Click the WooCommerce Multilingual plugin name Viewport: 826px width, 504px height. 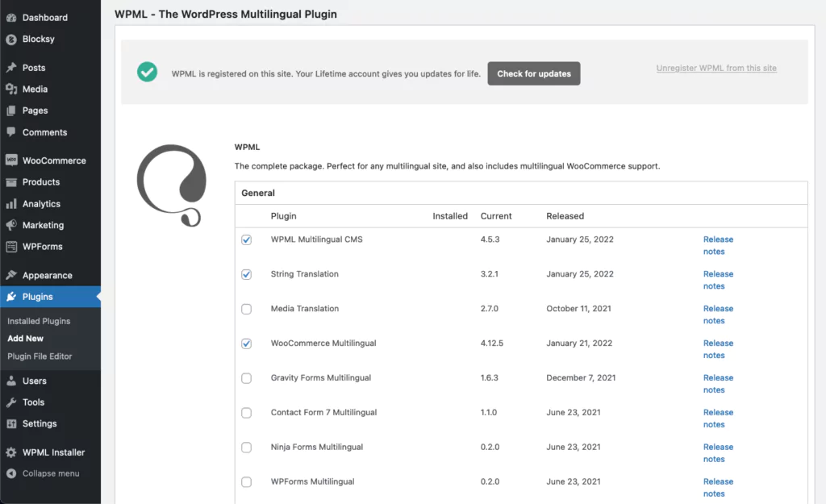[x=323, y=344]
